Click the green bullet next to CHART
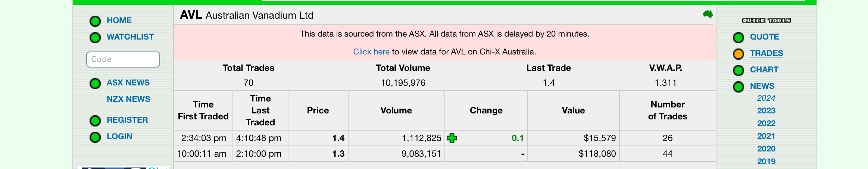 pyautogui.click(x=739, y=70)
